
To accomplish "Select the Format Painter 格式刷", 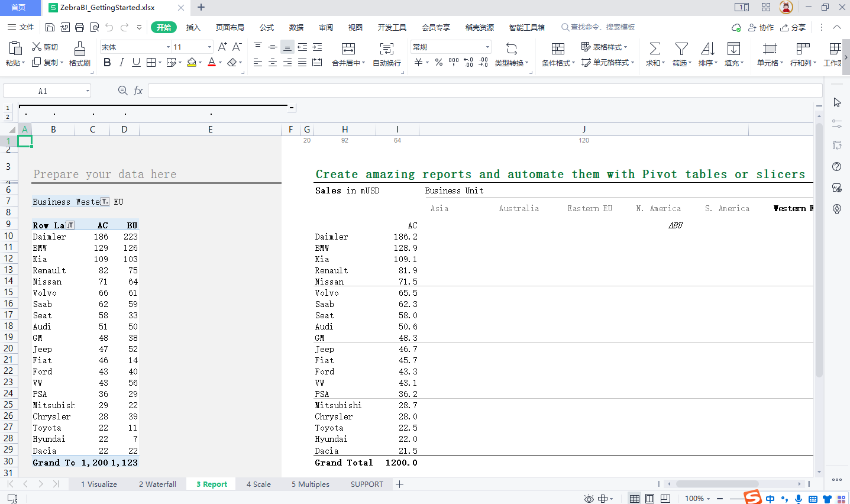I will tap(79, 54).
